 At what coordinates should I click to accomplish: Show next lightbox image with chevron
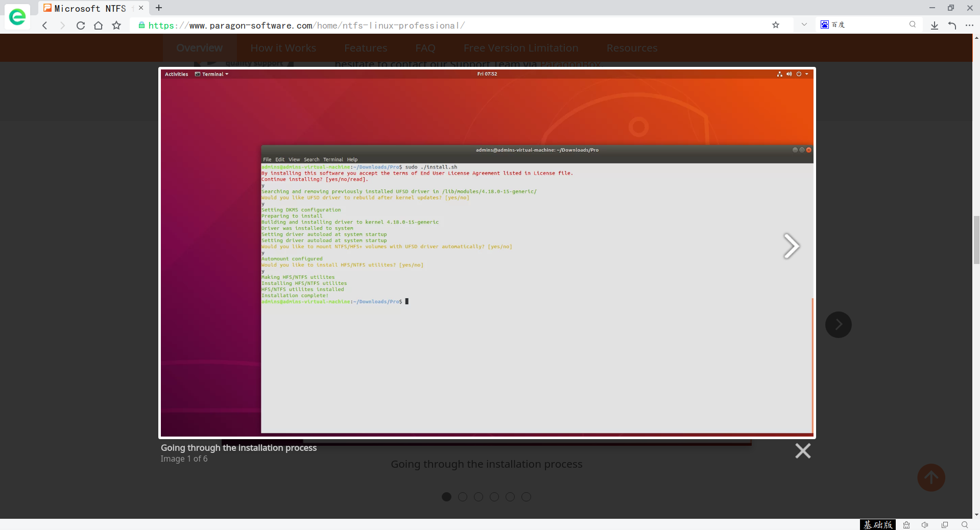coord(791,246)
